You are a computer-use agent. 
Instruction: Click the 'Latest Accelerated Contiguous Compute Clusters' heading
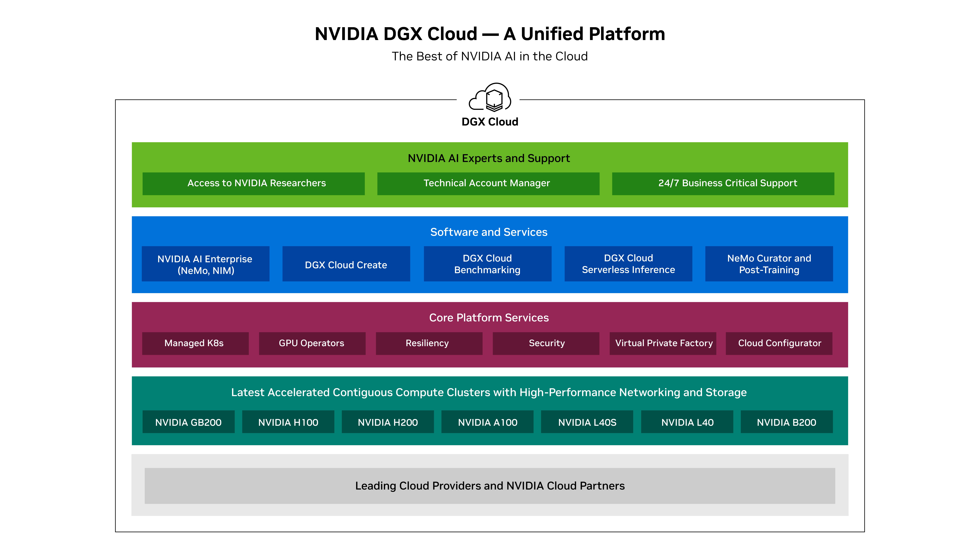coord(489,392)
